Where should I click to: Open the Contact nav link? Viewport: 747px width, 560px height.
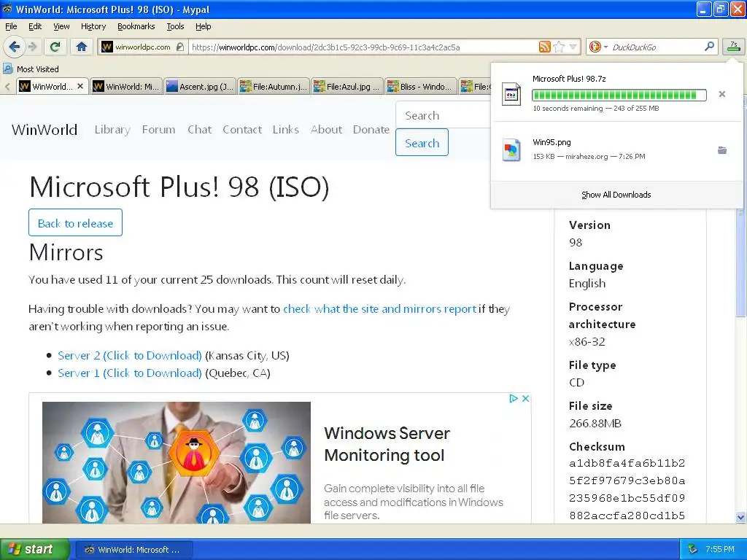[242, 130]
